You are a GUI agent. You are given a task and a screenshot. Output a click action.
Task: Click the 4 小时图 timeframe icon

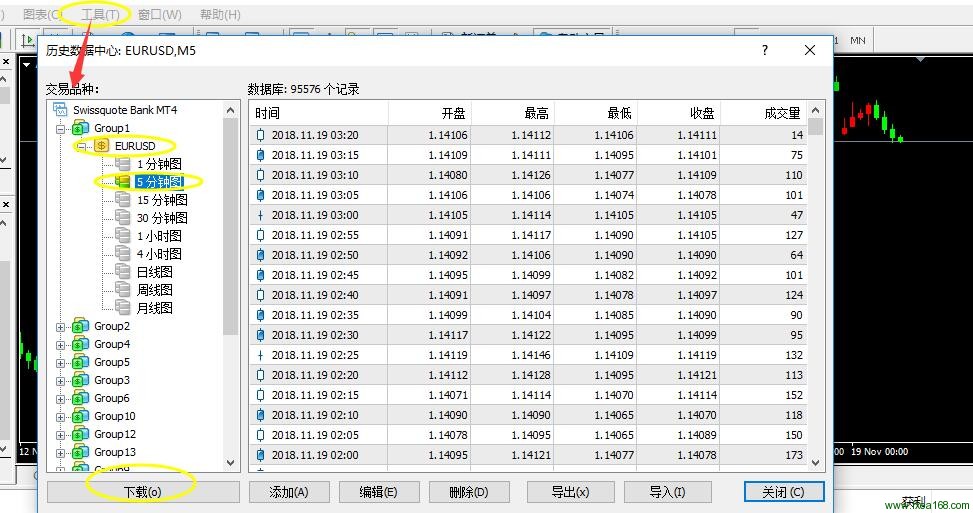tap(123, 254)
